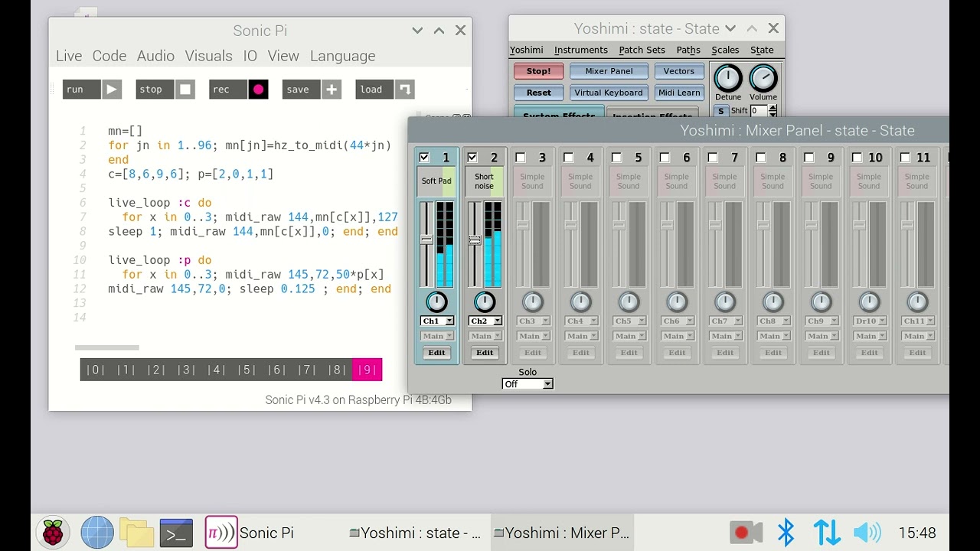980x551 pixels.
Task: Open the Code menu in Sonic Pi
Action: point(109,56)
